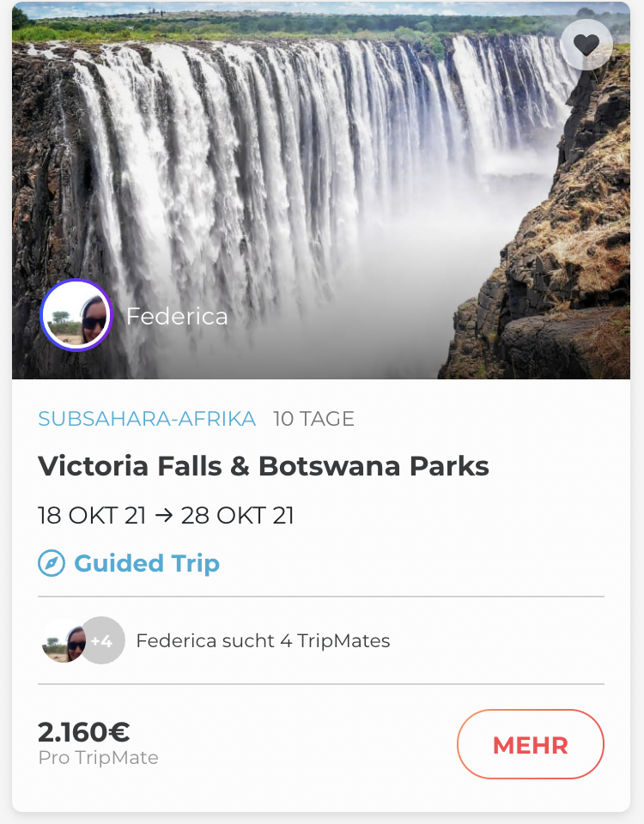Screen dimensions: 644x824
Task: Open the Victoria Falls & Botswana Parks title
Action: pos(264,466)
